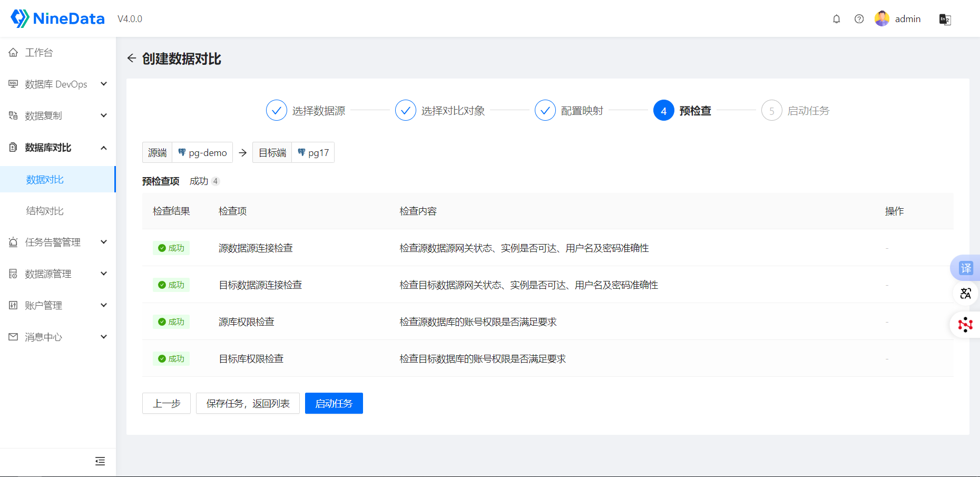Open the 数据源管理 menu label
Viewport: 980px width, 477px height.
(48, 274)
